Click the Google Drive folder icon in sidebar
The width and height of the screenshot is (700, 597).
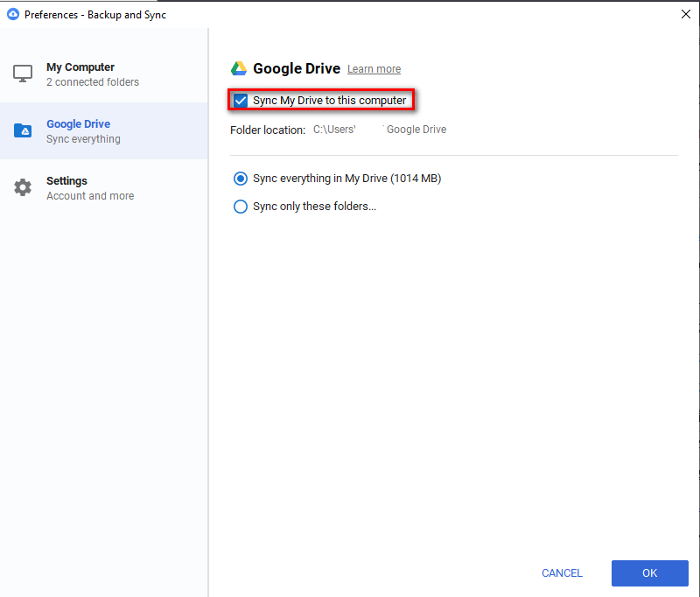23,130
